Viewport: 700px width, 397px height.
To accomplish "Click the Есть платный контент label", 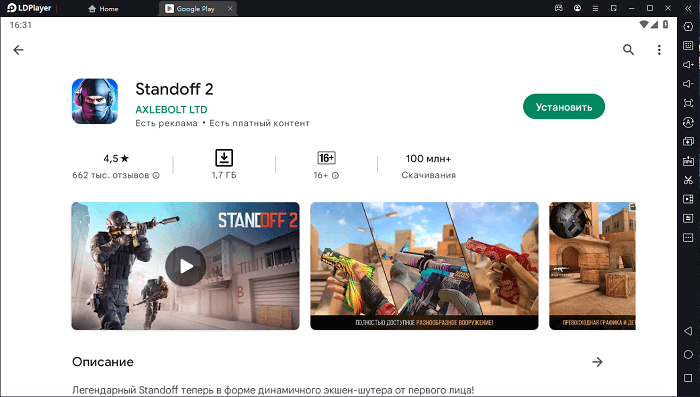I will click(x=259, y=123).
